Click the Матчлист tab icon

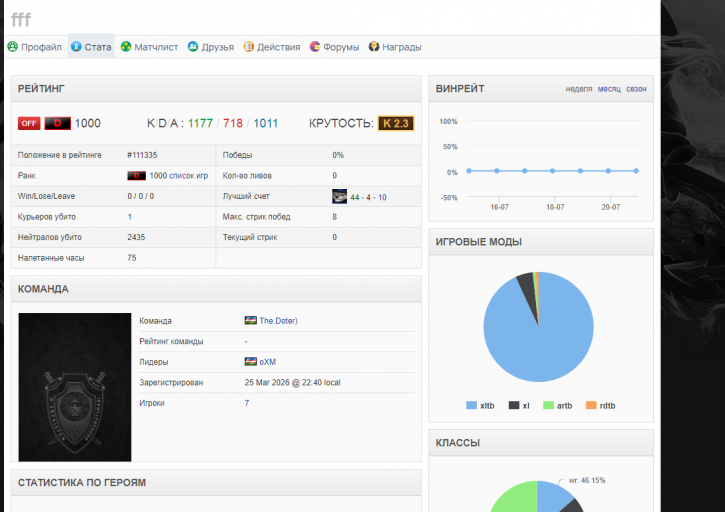(x=126, y=46)
